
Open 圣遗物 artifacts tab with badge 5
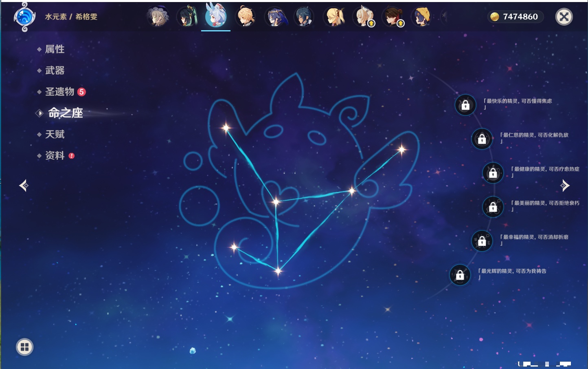pos(60,92)
